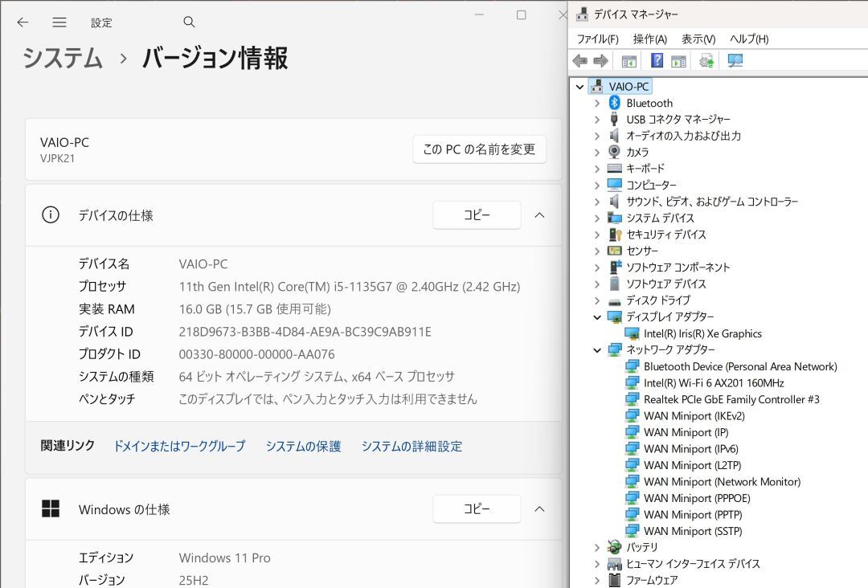Expand the Bluetooth device node
868x588 pixels.
pyautogui.click(x=596, y=103)
